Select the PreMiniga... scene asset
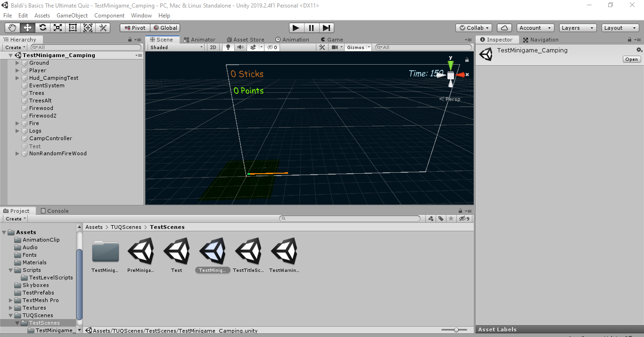Screen dimensions: 644x337 click(x=140, y=255)
